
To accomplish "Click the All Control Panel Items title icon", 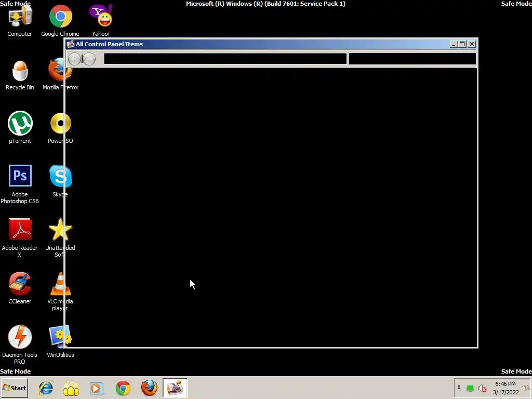I will coord(70,44).
